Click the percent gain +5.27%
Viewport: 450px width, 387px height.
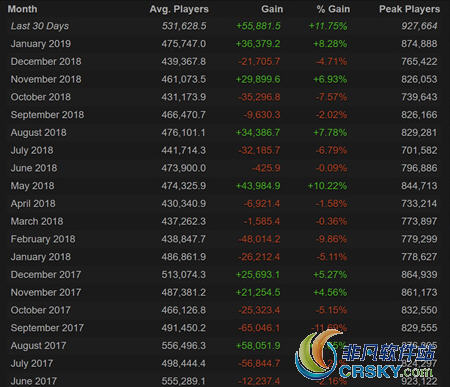(x=330, y=275)
